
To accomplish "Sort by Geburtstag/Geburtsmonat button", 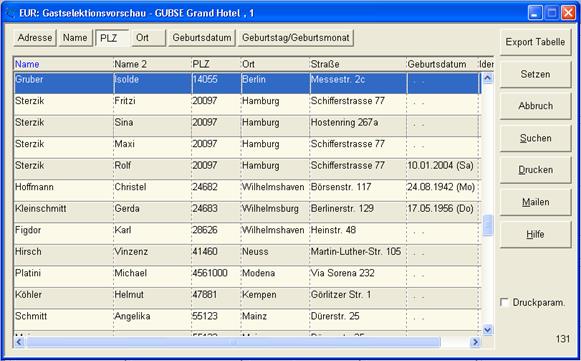I will coord(296,38).
